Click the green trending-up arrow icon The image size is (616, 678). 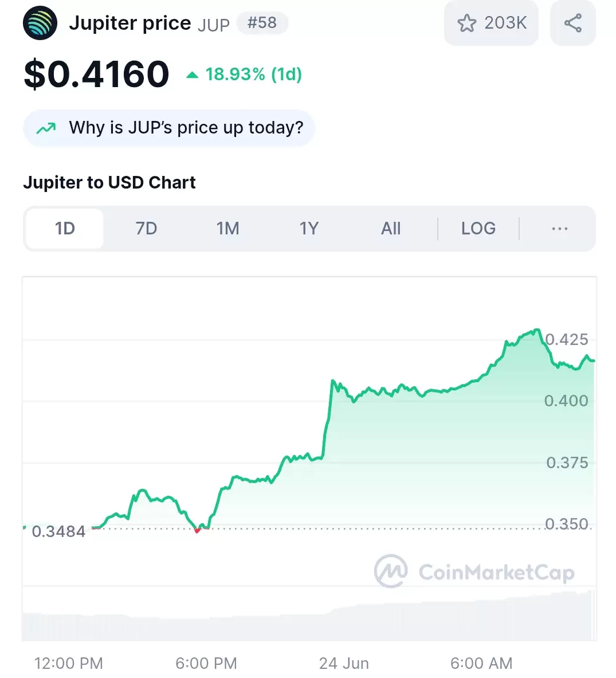[46, 128]
